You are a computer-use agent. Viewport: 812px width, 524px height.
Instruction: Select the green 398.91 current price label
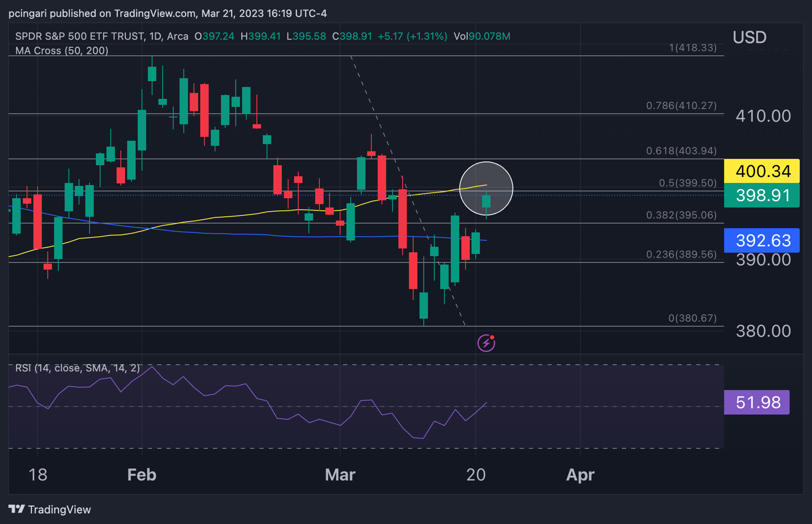pyautogui.click(x=762, y=195)
